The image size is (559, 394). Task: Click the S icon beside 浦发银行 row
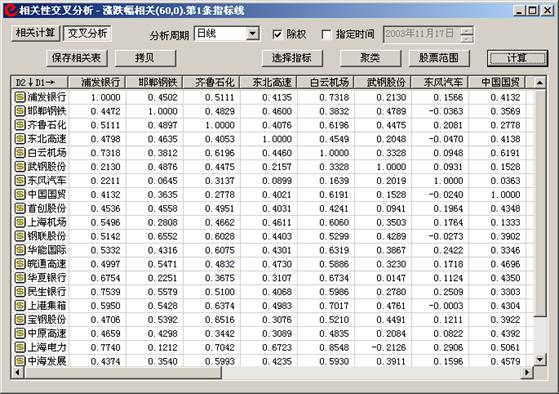click(20, 97)
